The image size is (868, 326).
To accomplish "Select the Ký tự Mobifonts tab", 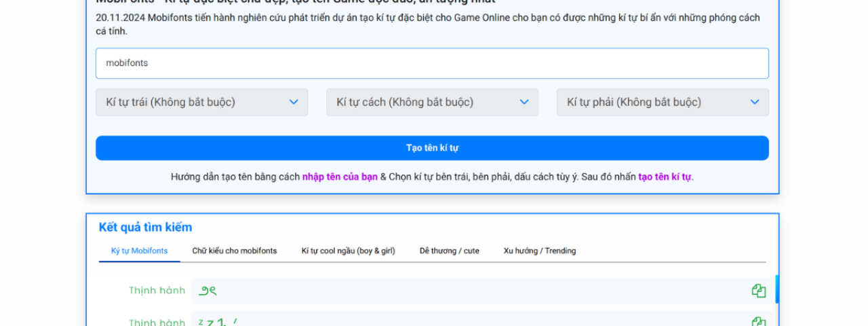I will coord(140,251).
